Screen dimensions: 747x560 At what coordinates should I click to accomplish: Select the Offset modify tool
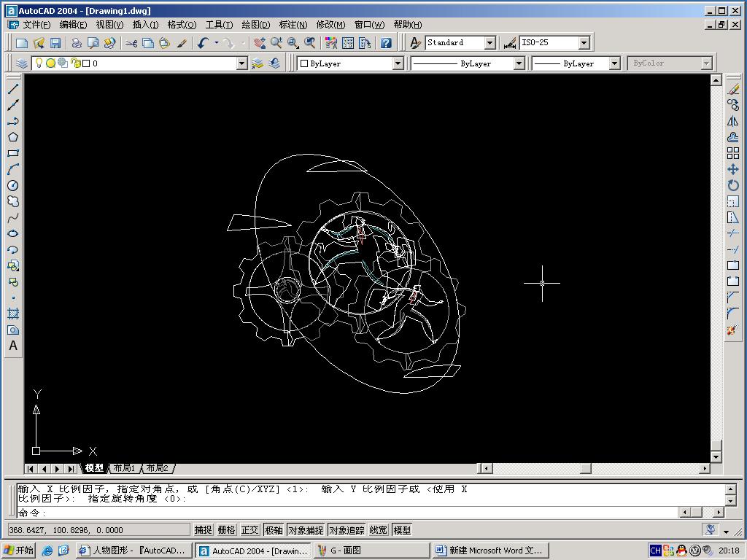tap(733, 137)
